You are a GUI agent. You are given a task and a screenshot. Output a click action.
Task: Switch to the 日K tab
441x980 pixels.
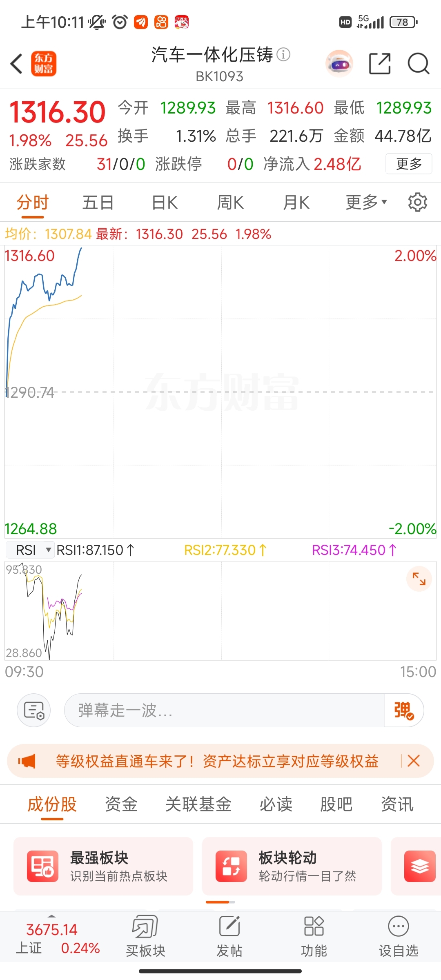click(x=165, y=203)
